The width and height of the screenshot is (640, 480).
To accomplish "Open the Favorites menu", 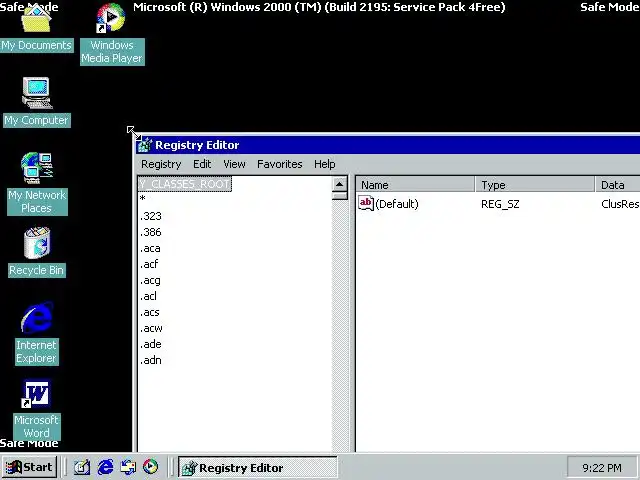I will [280, 164].
